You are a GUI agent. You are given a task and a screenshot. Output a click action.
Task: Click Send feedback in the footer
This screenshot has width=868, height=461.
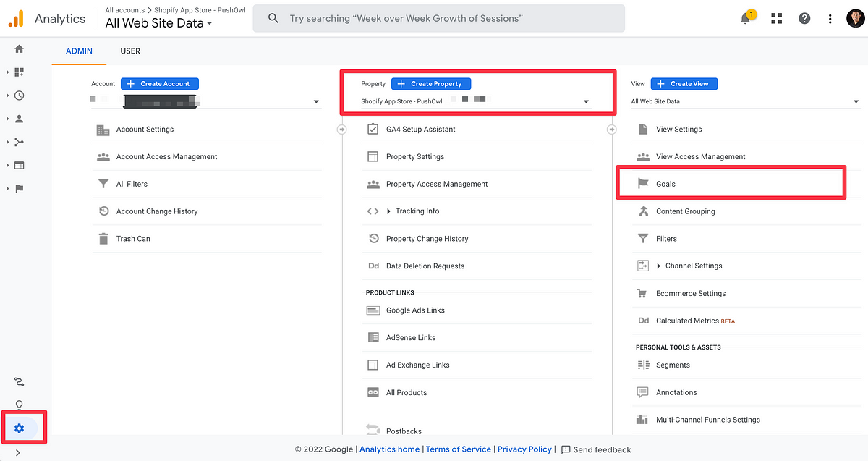(x=596, y=449)
